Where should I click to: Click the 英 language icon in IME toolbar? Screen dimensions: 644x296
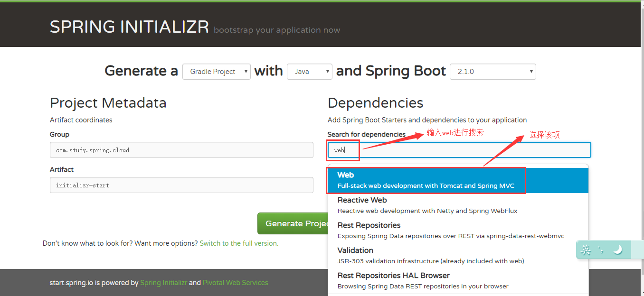[586, 250]
